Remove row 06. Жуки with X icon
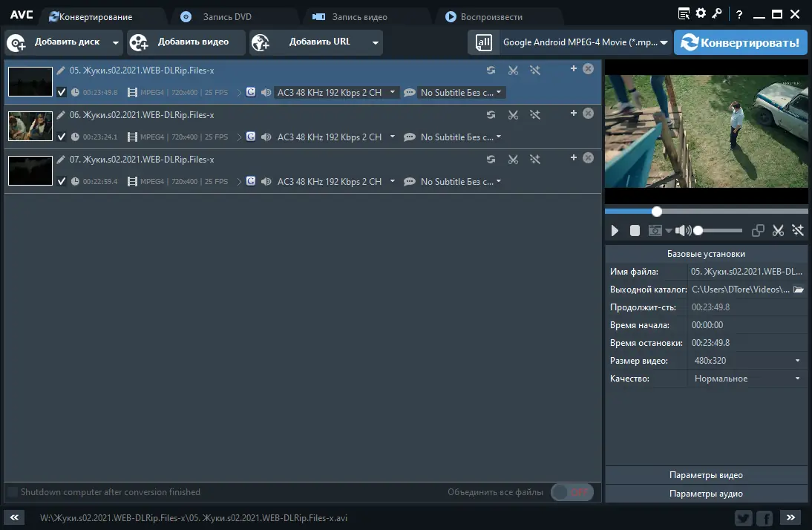The image size is (812, 530). 589,113
